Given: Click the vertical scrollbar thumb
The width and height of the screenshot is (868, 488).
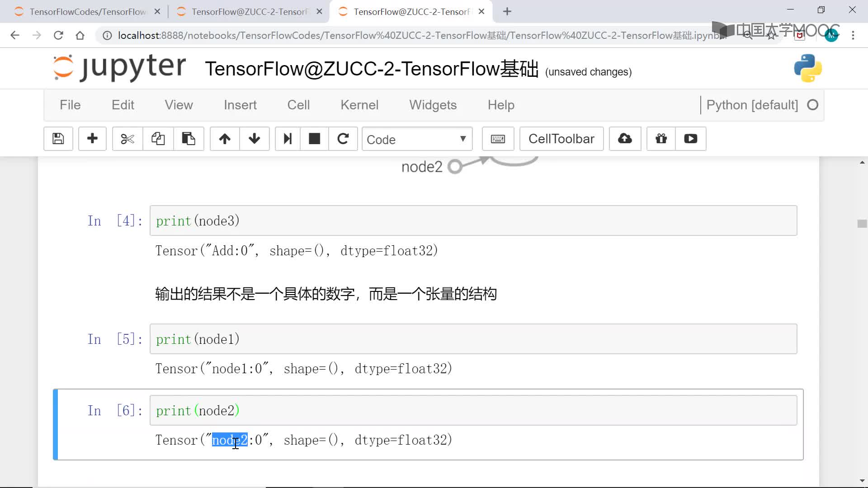Looking at the screenshot, I should pyautogui.click(x=862, y=224).
